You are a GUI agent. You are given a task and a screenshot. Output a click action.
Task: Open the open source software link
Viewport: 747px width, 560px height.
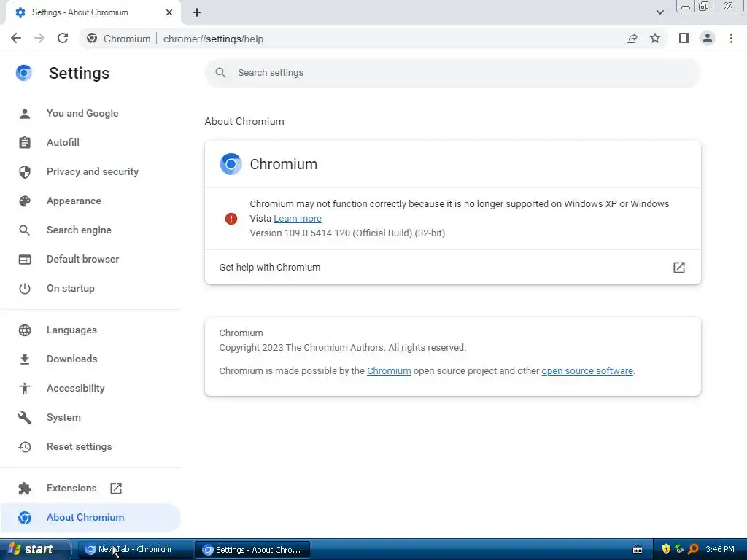(587, 371)
